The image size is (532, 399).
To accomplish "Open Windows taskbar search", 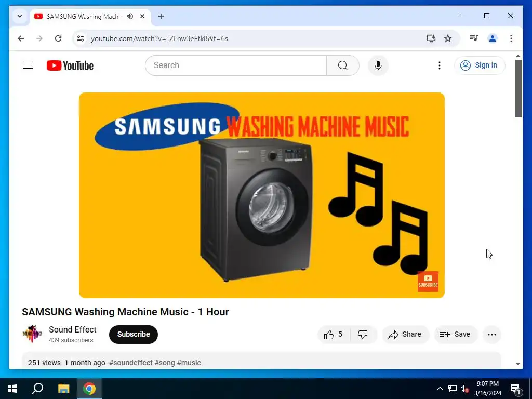I will pos(37,389).
